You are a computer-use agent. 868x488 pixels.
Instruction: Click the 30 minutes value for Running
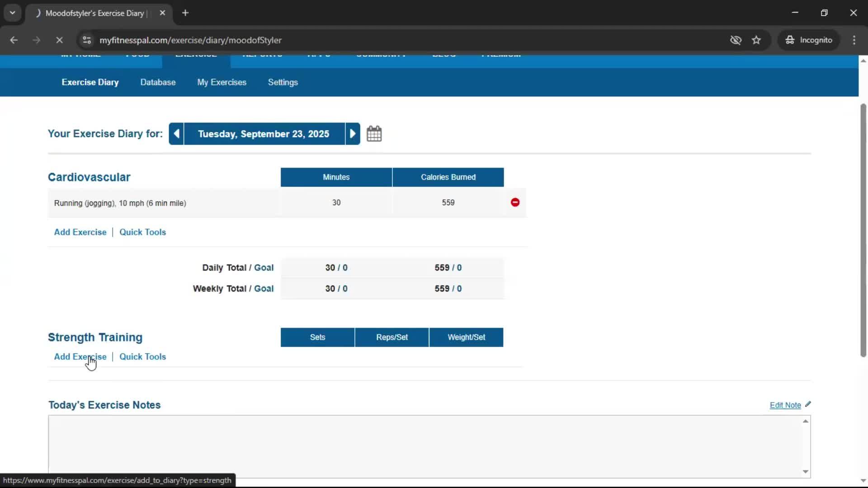coord(336,202)
